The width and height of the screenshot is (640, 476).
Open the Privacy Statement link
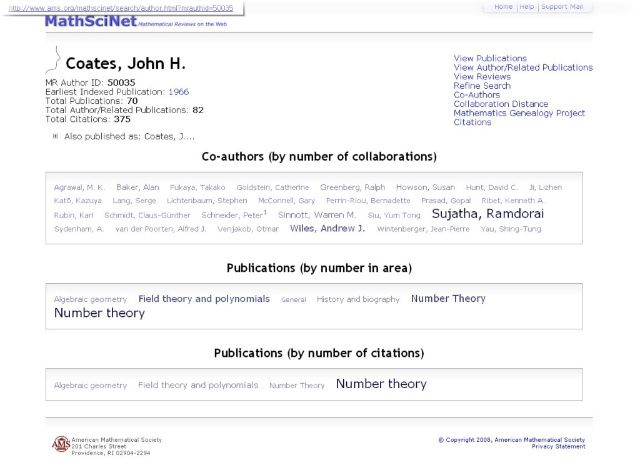558,447
